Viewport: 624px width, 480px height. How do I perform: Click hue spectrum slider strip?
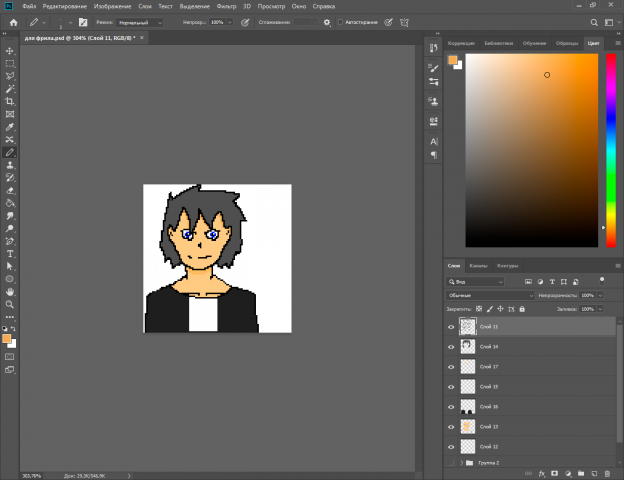point(611,150)
